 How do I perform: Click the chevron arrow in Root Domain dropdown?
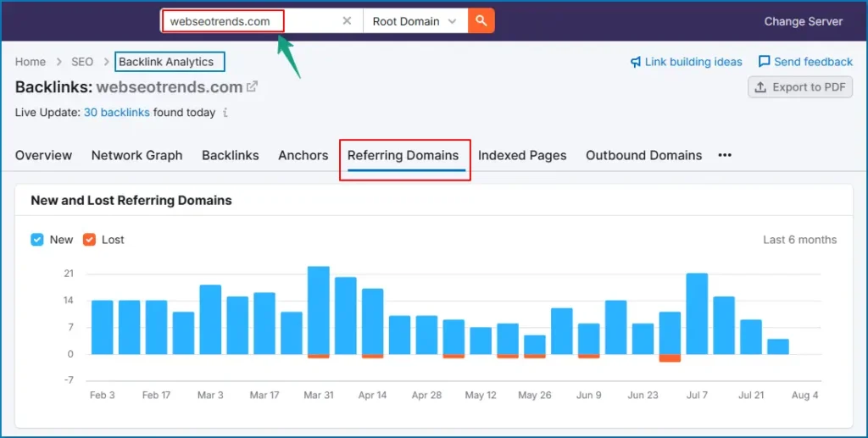pyautogui.click(x=453, y=21)
